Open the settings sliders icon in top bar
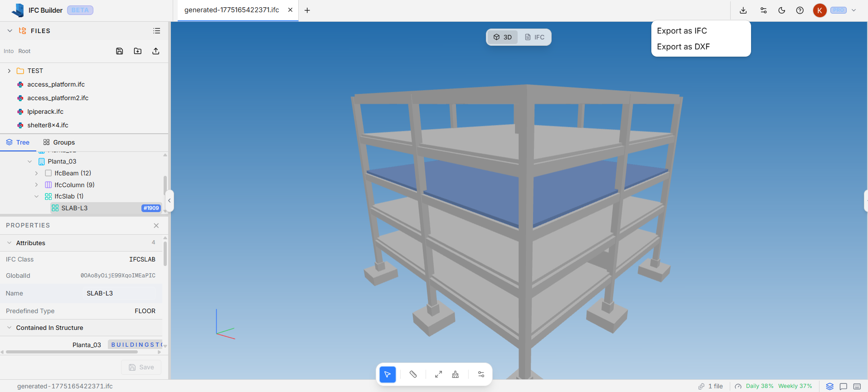 [763, 10]
